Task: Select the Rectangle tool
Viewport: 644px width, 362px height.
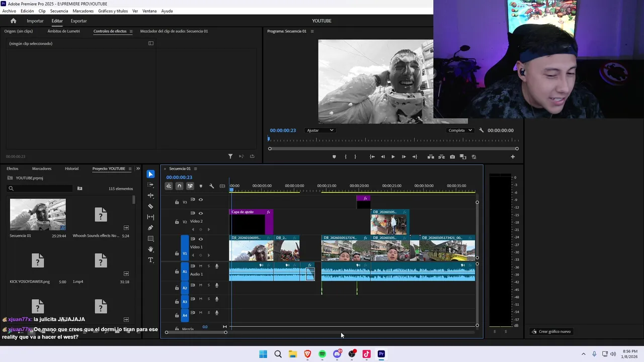Action: click(150, 238)
